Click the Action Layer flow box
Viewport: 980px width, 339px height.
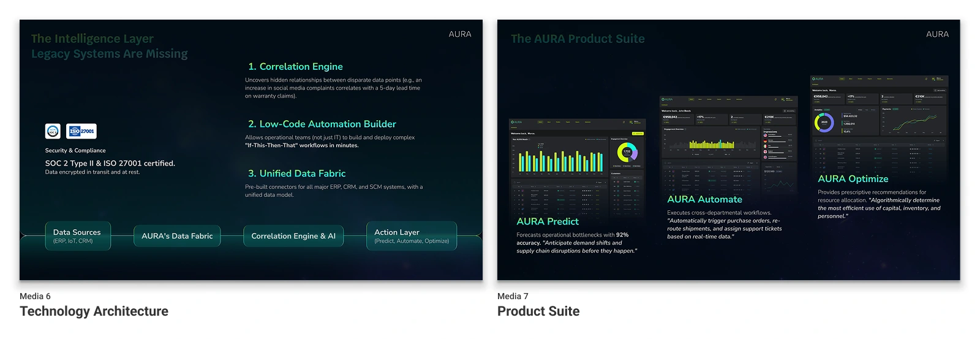[412, 236]
